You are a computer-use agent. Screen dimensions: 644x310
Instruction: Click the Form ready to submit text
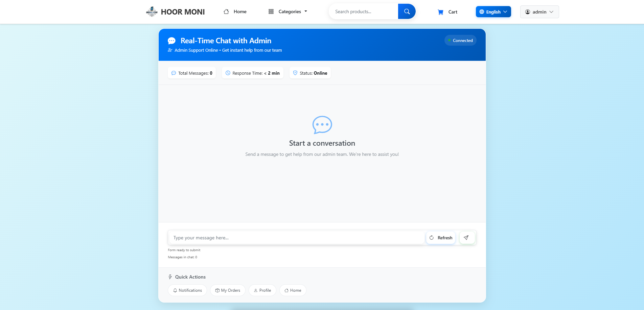coord(184,250)
